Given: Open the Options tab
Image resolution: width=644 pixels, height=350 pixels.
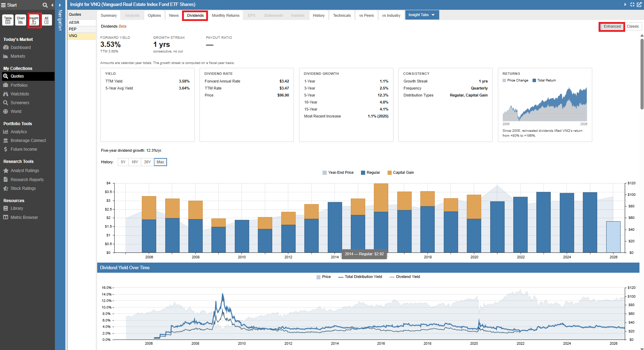Looking at the screenshot, I should point(154,16).
